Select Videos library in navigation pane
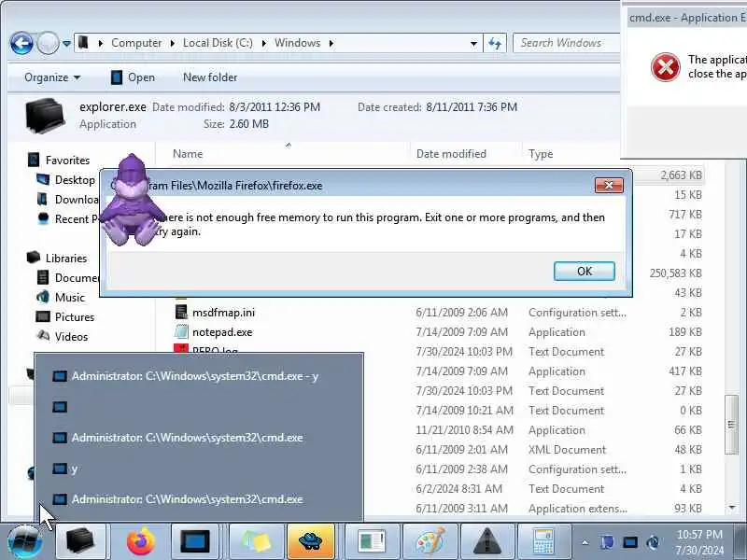The height and width of the screenshot is (560, 747). pyautogui.click(x=72, y=337)
